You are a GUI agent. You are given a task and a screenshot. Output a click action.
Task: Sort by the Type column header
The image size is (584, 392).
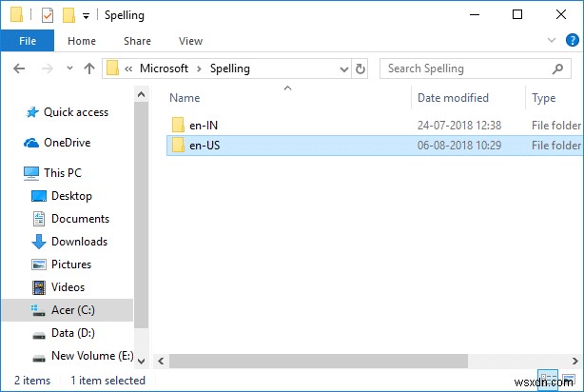[544, 98]
